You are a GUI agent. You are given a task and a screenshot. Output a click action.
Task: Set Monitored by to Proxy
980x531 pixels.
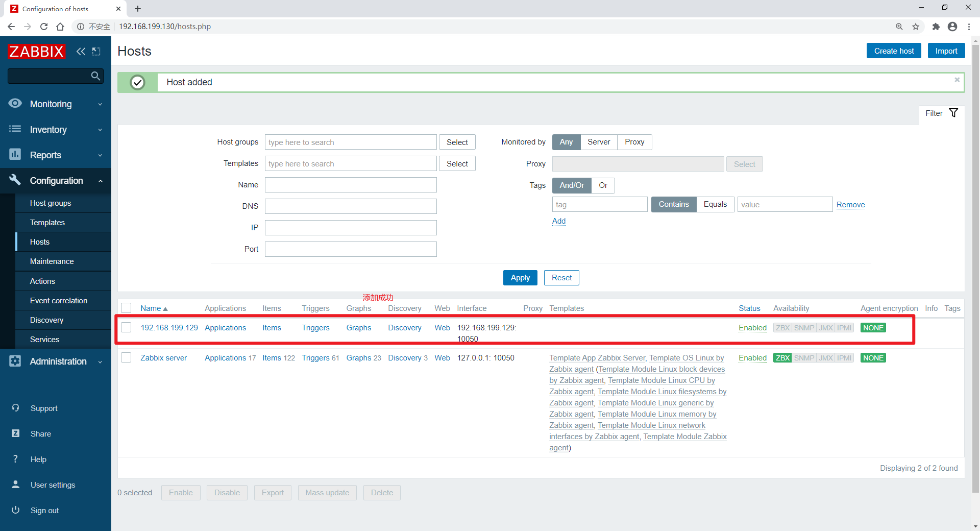634,142
